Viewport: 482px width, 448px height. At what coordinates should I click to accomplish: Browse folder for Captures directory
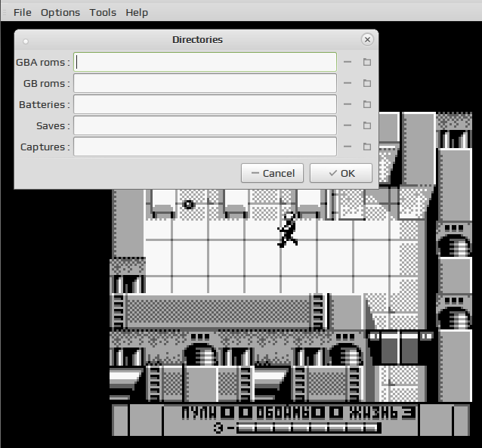pos(367,147)
